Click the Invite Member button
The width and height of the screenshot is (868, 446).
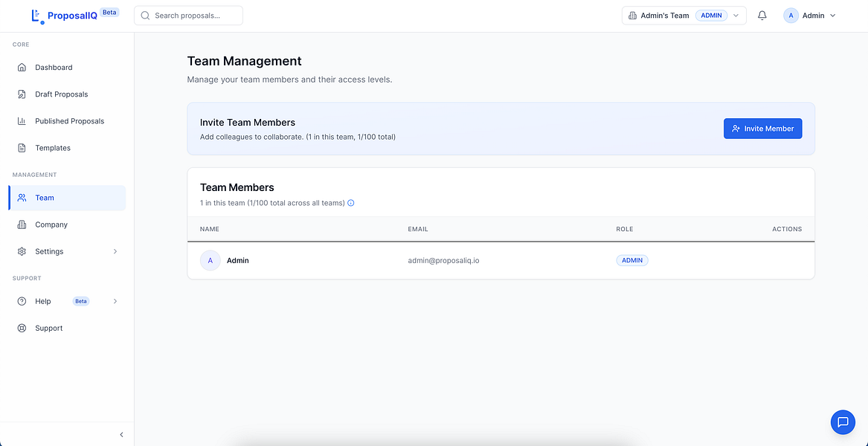(x=762, y=129)
